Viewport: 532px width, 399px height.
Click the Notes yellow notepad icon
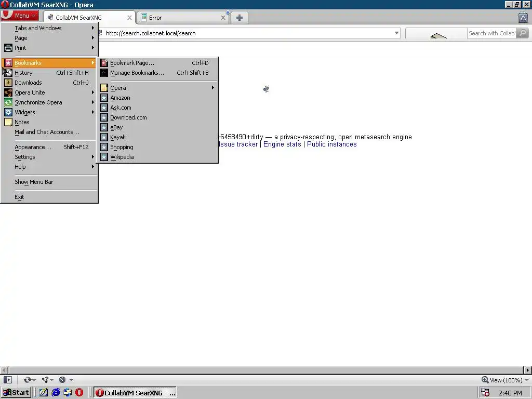pyautogui.click(x=8, y=122)
